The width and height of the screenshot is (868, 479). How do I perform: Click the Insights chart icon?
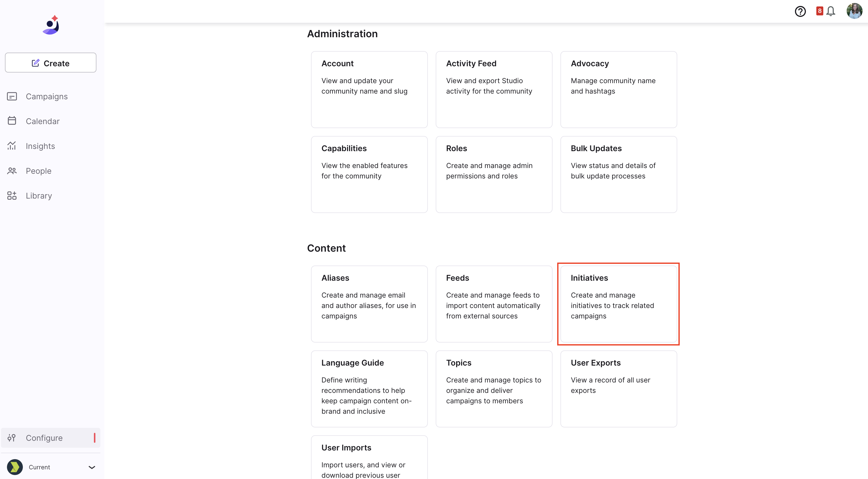coord(12,146)
